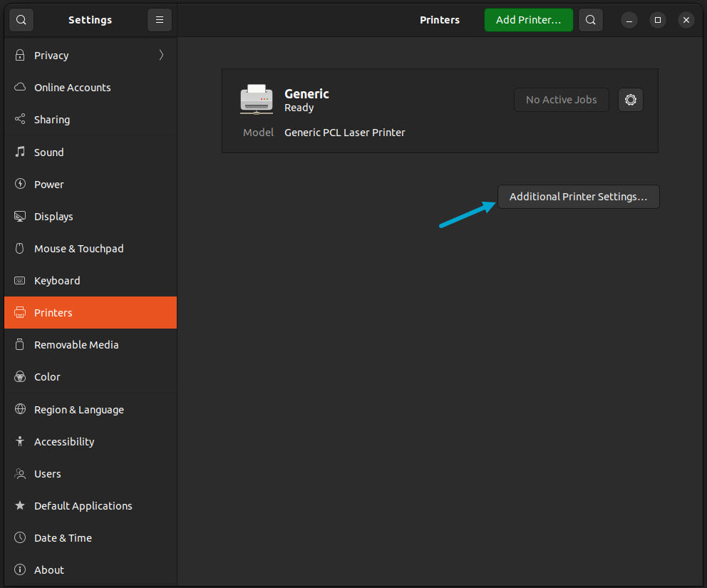Open the sidebar search magnifier icon
707x588 pixels.
[x=21, y=19]
